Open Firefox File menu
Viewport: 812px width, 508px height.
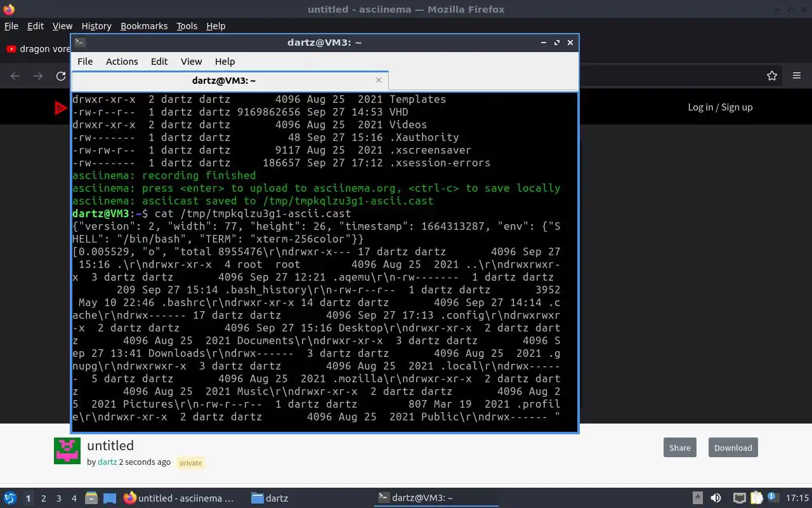coord(11,26)
